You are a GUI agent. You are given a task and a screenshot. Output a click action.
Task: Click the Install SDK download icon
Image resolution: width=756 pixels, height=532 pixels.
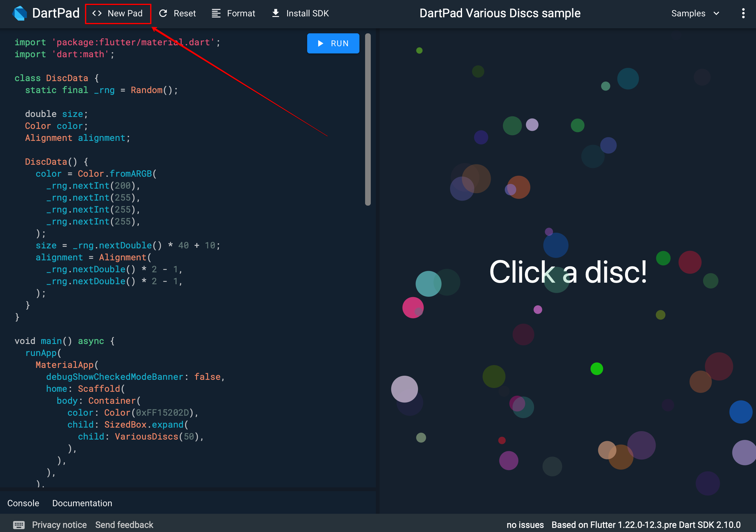pos(276,14)
